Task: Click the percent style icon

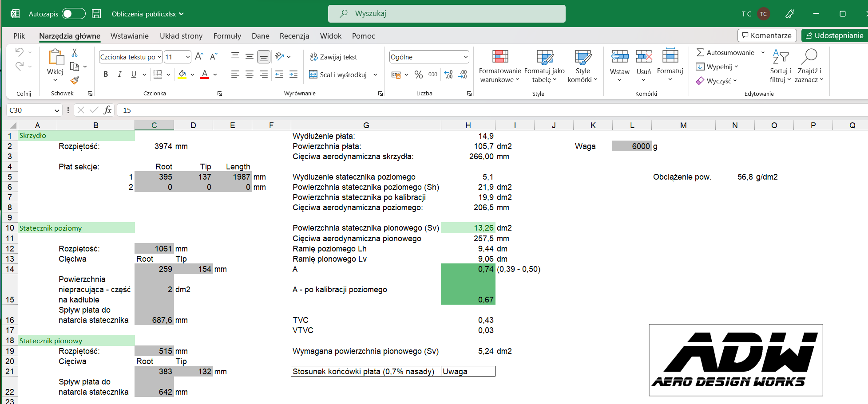Action: pyautogui.click(x=418, y=75)
